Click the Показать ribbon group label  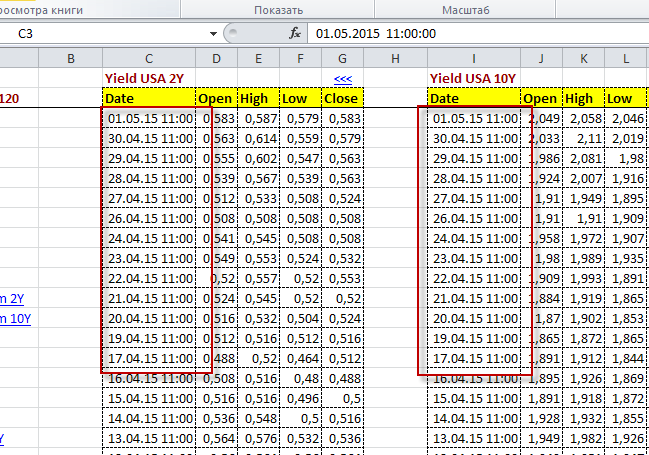279,9
